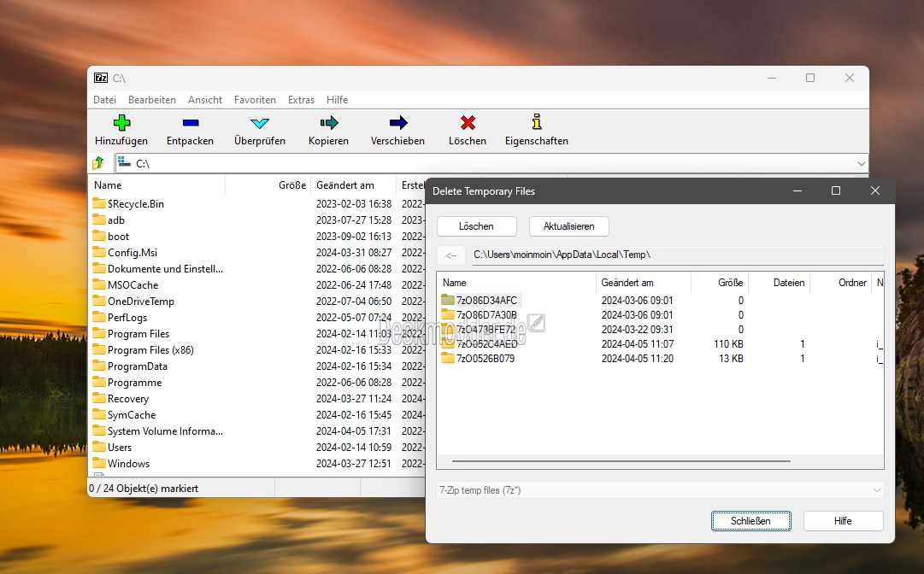Sort dialog list by Größe column
Viewport: 924px width, 574px height.
click(720, 283)
